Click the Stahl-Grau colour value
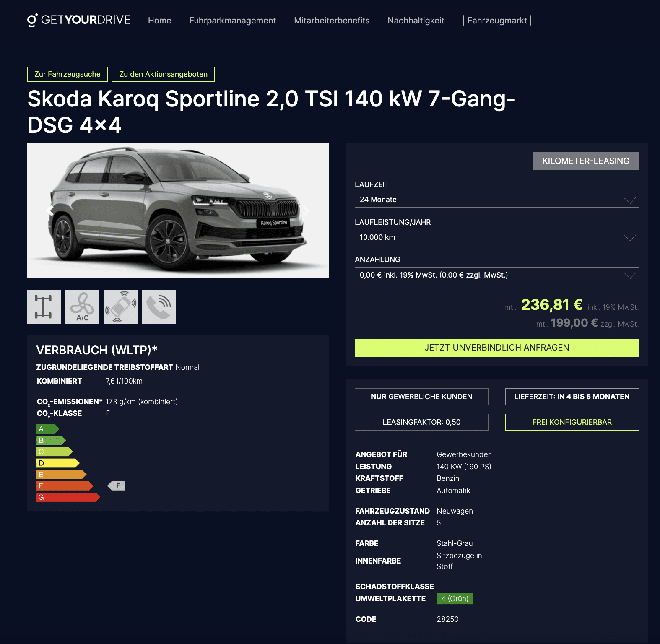 [x=455, y=543]
